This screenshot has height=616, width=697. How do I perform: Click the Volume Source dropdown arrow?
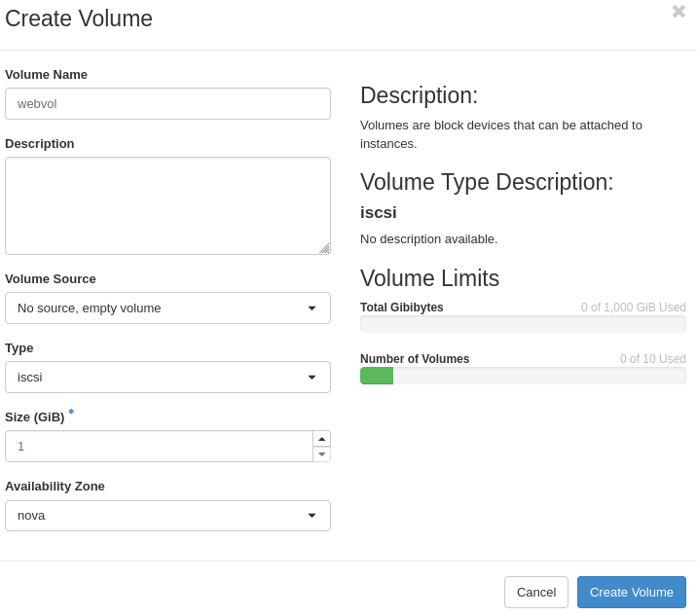pos(312,308)
